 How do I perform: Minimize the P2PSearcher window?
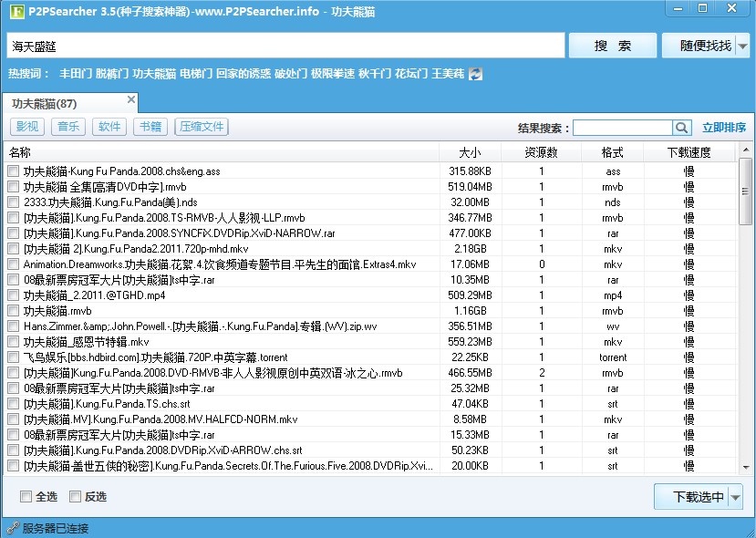pyautogui.click(x=678, y=9)
